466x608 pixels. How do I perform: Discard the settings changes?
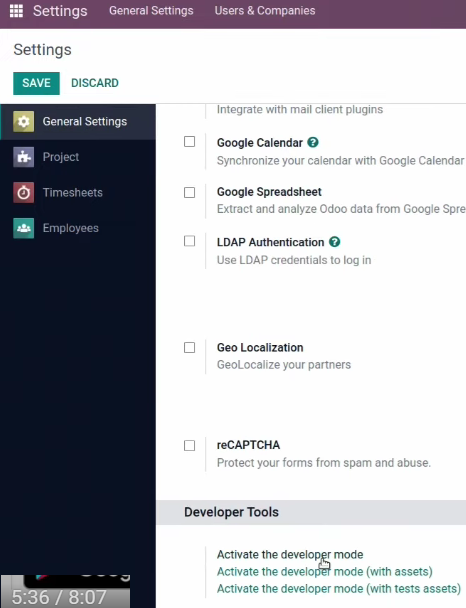[x=95, y=83]
